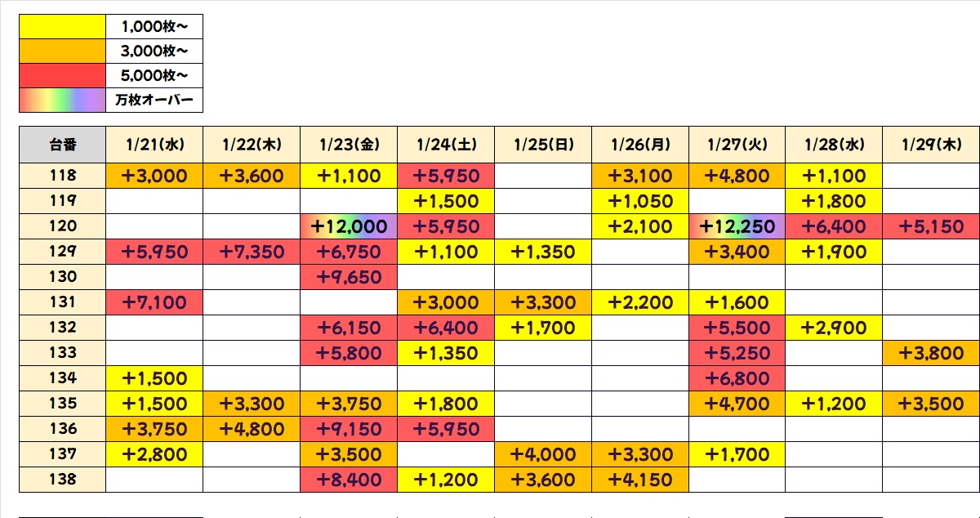
Task: Click the +6,800 cell in row 134
Action: pyautogui.click(x=737, y=378)
